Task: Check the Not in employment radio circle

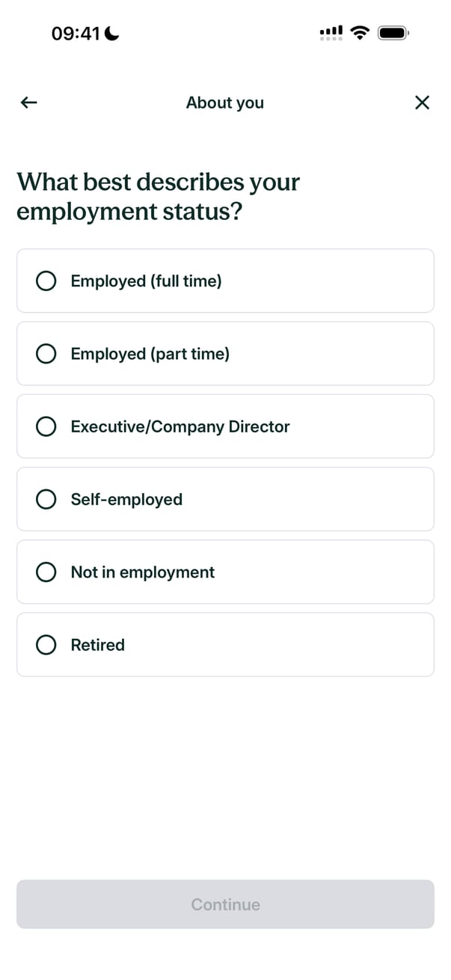Action: (x=46, y=572)
